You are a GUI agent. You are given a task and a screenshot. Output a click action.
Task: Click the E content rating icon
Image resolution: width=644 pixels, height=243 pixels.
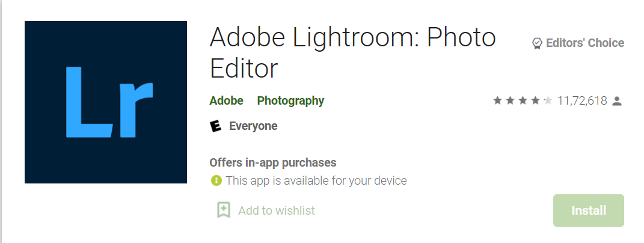coord(216,126)
